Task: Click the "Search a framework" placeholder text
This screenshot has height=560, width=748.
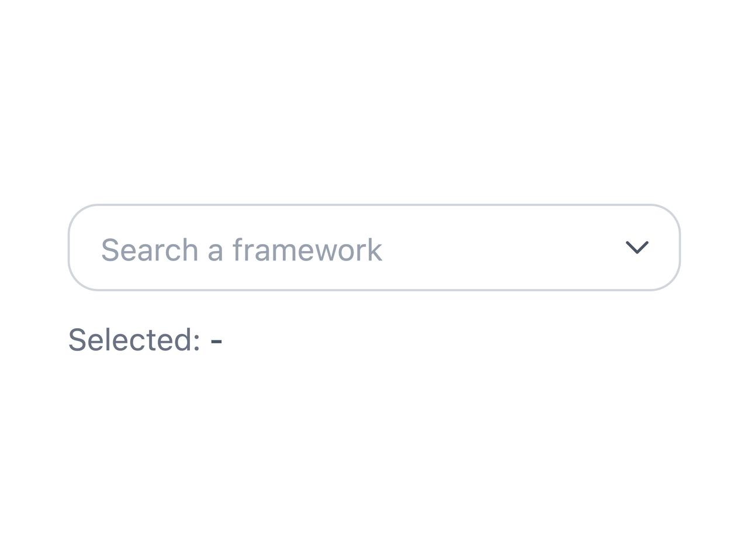Action: pyautogui.click(x=241, y=250)
